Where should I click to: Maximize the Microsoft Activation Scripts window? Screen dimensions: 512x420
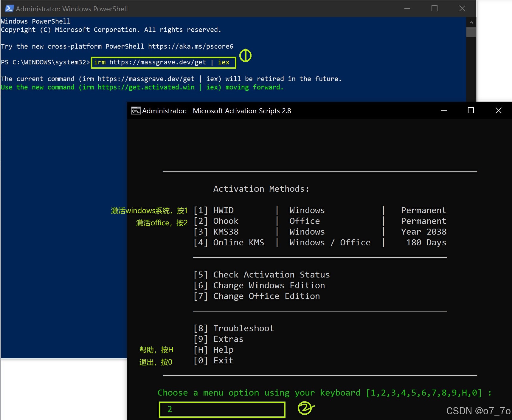point(471,110)
